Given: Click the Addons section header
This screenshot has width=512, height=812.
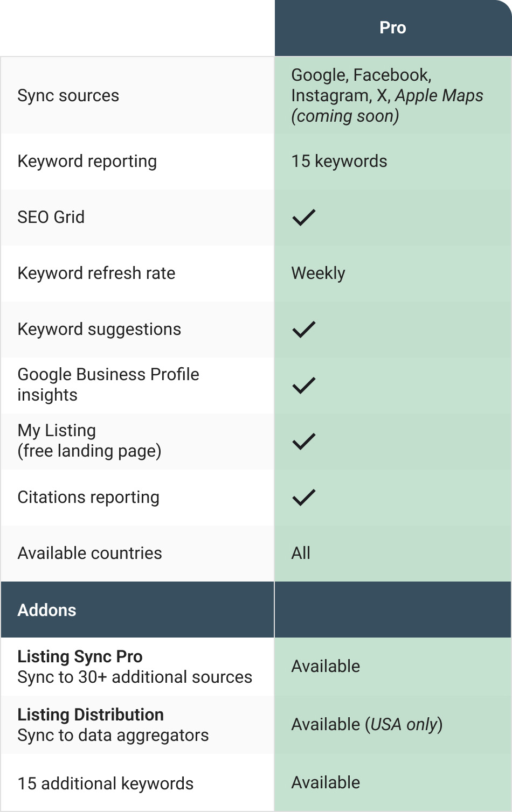Looking at the screenshot, I should pos(47,610).
